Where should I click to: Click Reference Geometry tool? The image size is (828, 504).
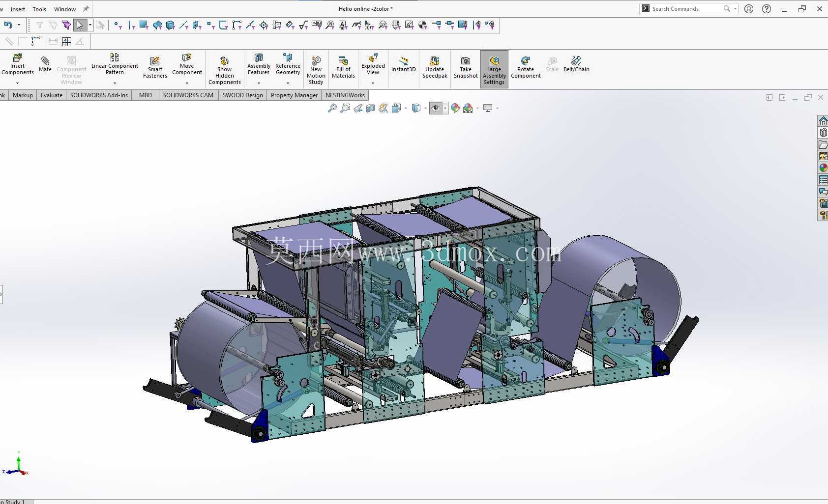pyautogui.click(x=288, y=64)
